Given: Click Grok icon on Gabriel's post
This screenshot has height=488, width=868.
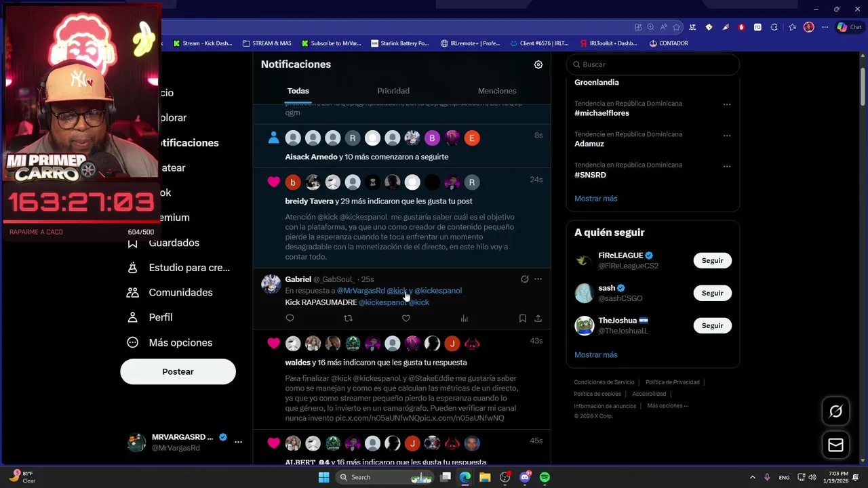Looking at the screenshot, I should coord(524,279).
